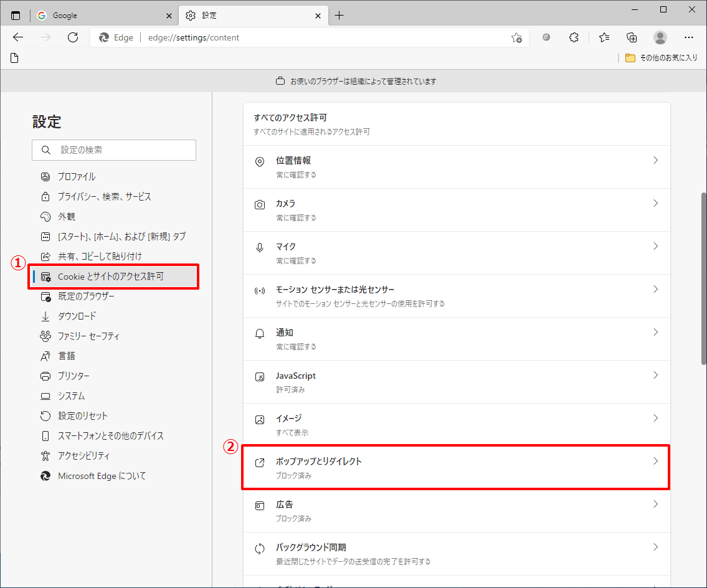This screenshot has height=588, width=707.
Task: Click the back navigation arrow
Action: coord(18,37)
